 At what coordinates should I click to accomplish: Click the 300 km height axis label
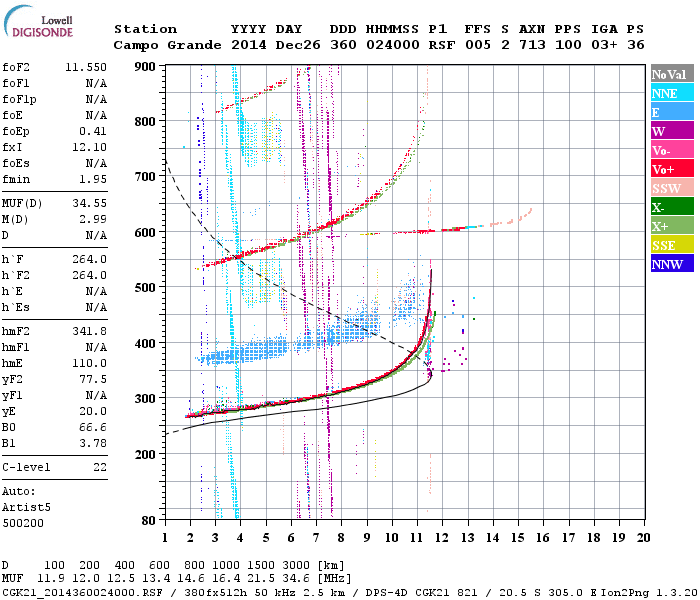click(x=145, y=399)
